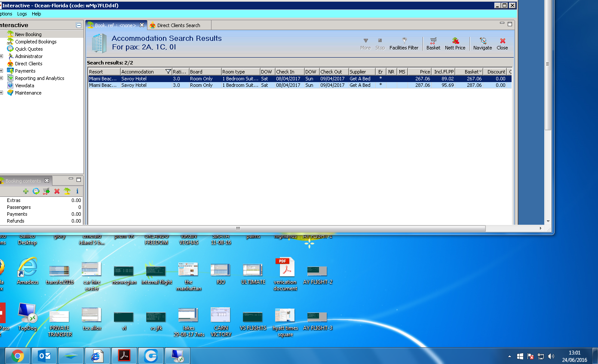Click the clock icon in Booking contents toolbar
Image resolution: width=598 pixels, height=364 pixels.
click(36, 191)
